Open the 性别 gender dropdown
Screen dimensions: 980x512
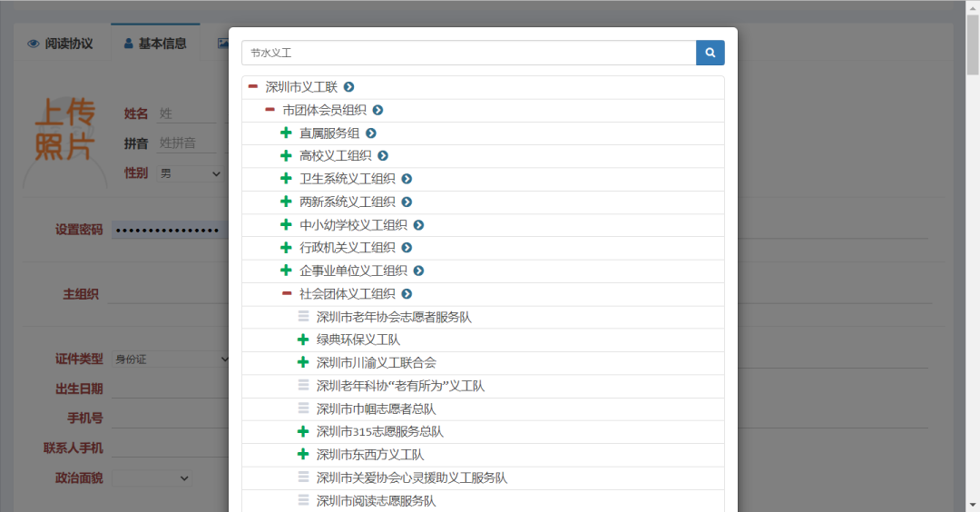point(191,173)
